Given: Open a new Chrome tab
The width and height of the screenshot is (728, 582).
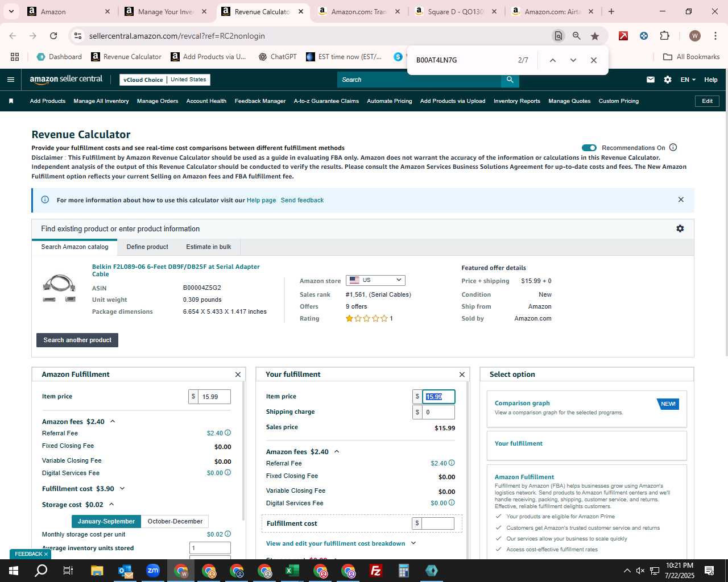Looking at the screenshot, I should click(x=611, y=11).
